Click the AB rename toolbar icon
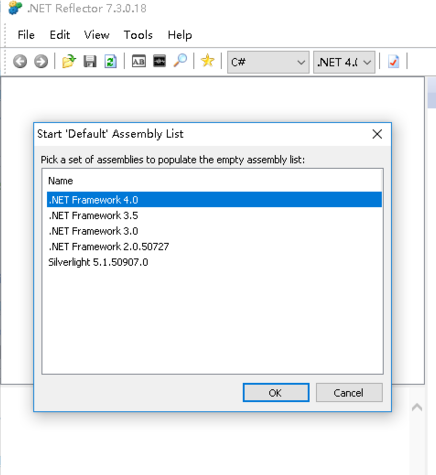Screen dimensions: 436x475 (139, 61)
